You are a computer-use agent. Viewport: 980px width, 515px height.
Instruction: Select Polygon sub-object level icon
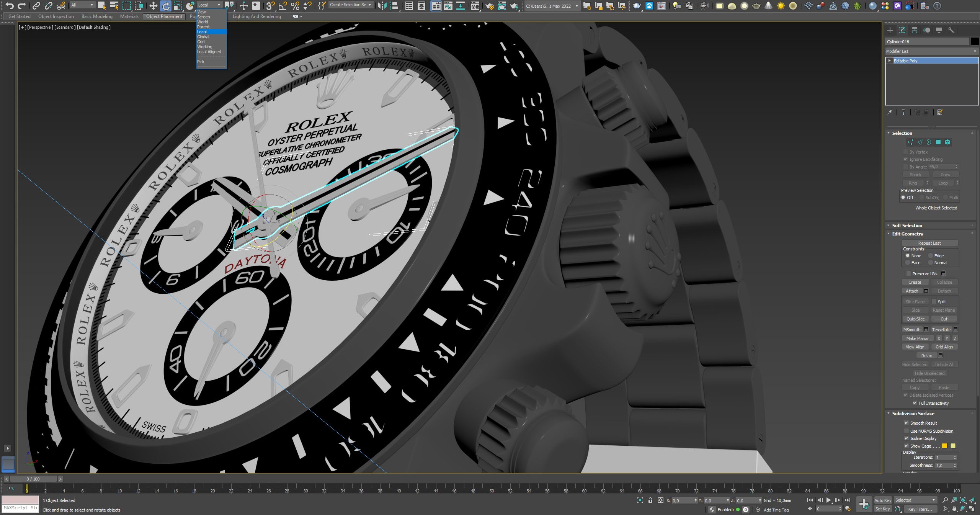pyautogui.click(x=938, y=142)
